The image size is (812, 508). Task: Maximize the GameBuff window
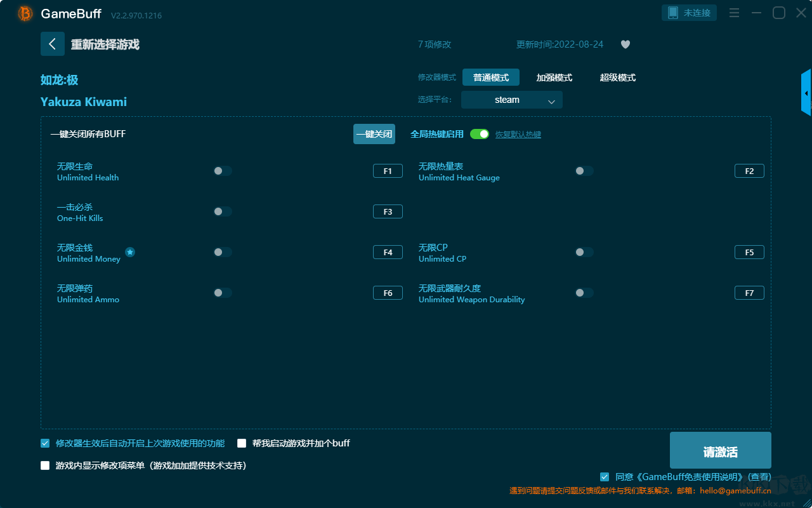point(779,13)
